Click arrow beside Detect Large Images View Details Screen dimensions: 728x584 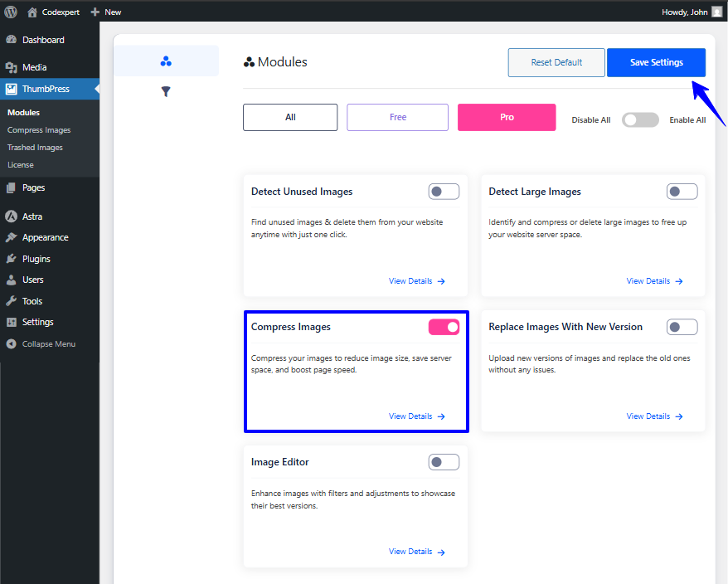click(679, 281)
